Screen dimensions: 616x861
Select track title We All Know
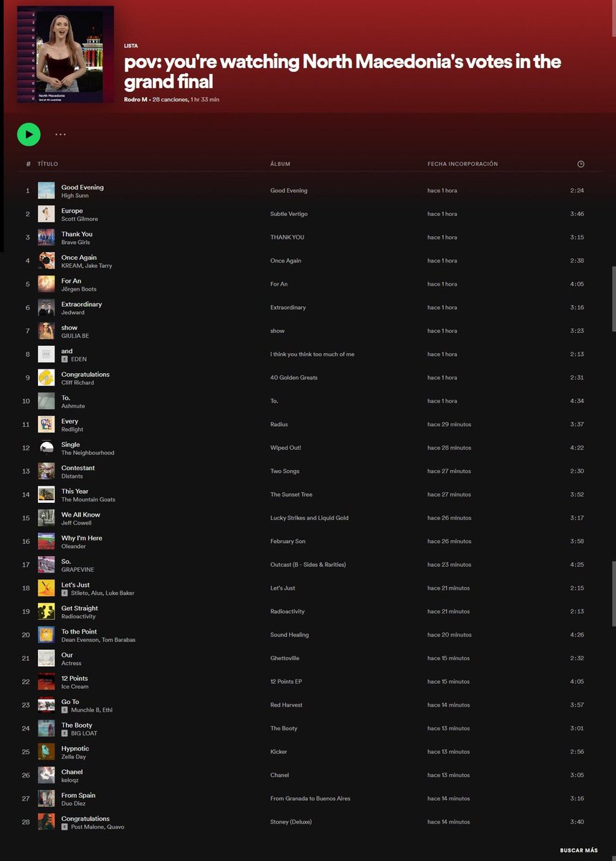tap(81, 514)
